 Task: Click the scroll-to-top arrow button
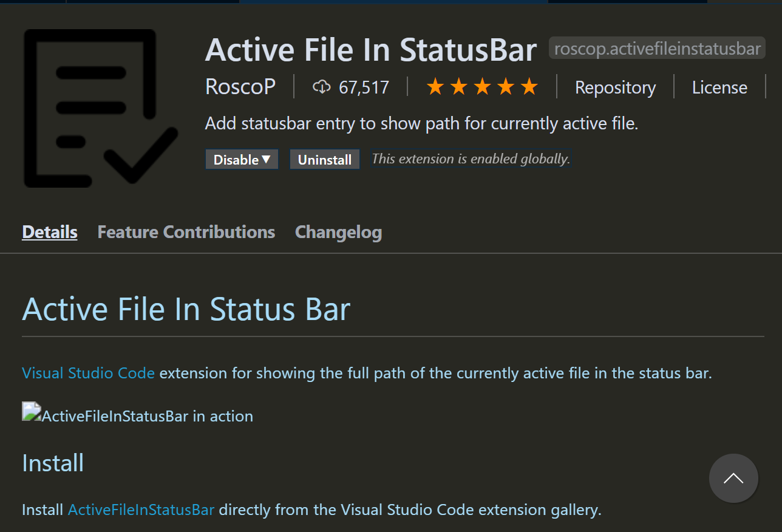[x=733, y=479]
